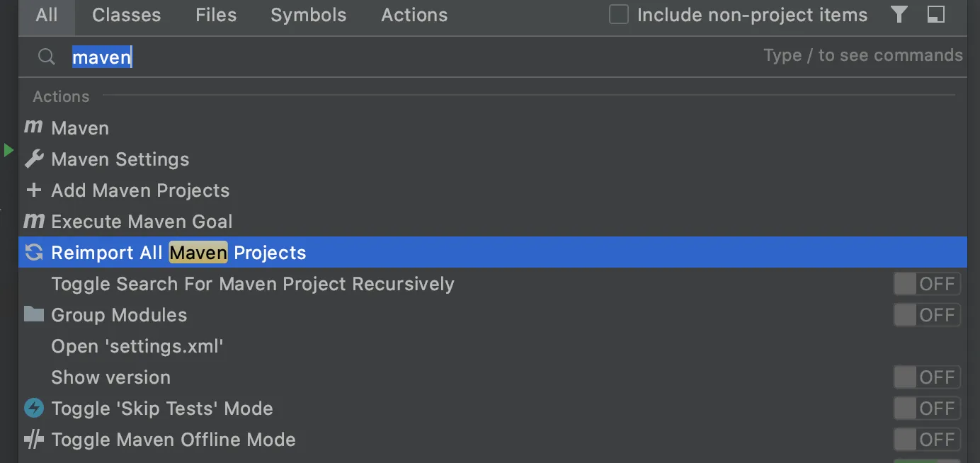Enable the Show version switch

926,377
